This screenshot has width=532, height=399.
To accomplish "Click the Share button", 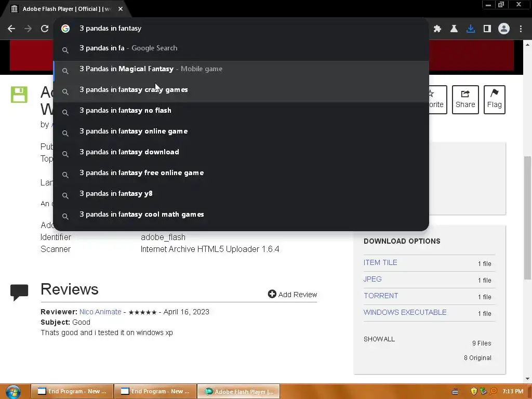I will click(x=465, y=99).
